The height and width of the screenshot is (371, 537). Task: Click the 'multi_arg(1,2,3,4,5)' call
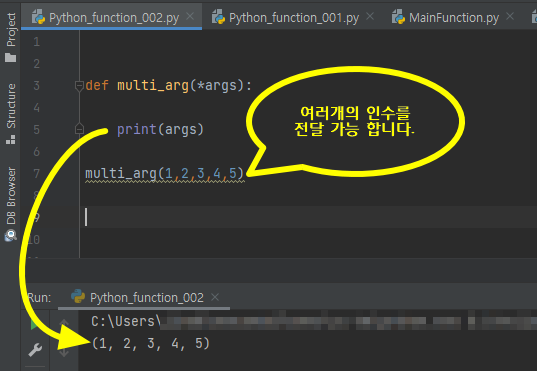pyautogui.click(x=164, y=173)
